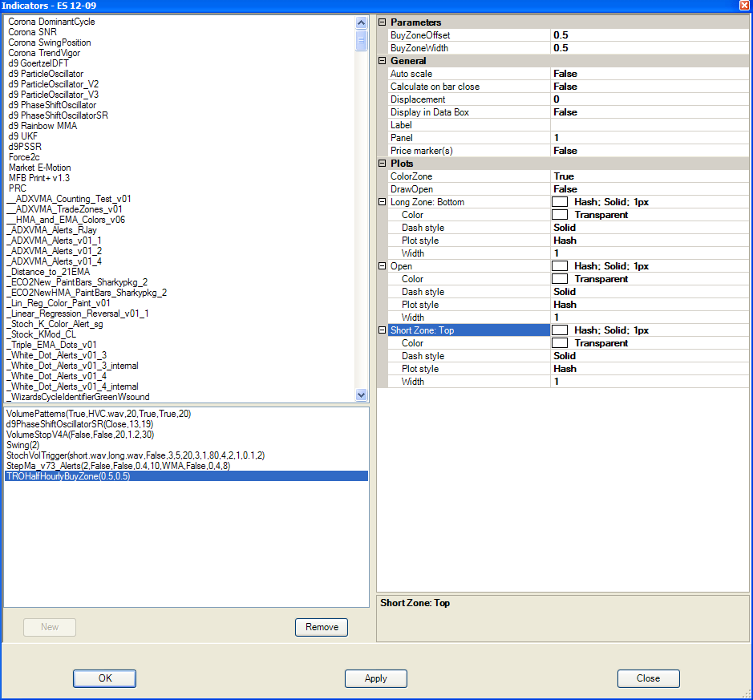
Task: Select Force2c indicator
Action: click(x=24, y=157)
